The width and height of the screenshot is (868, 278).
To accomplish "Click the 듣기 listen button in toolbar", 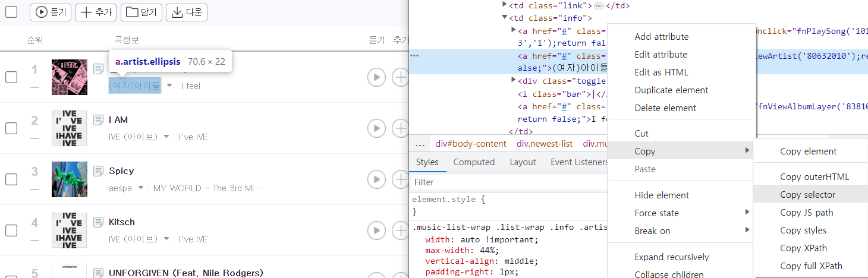I will click(51, 12).
